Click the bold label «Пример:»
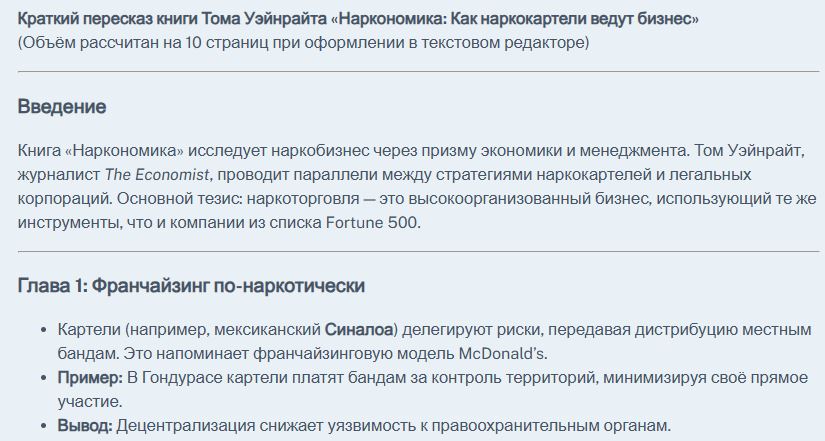Screen dimensions: 825x441 point(90,378)
